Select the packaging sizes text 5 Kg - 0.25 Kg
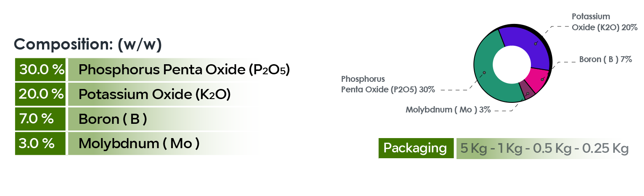 coord(544,149)
